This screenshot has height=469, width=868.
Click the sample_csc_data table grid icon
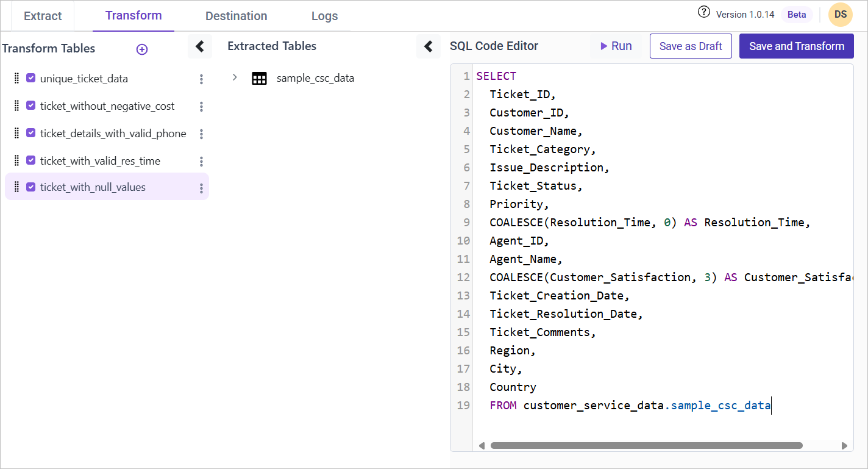pos(259,79)
